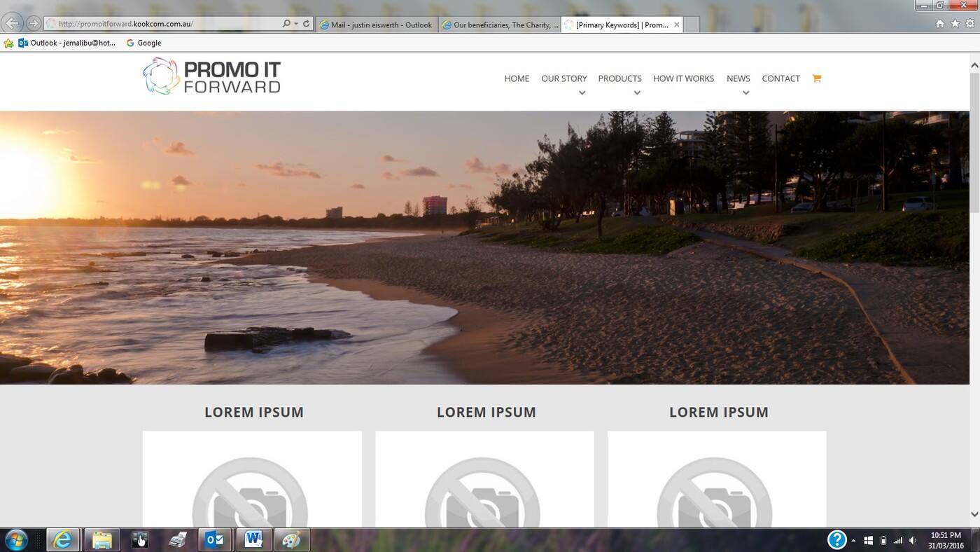Open the OUR STORY menu item
This screenshot has width=980, height=552.
564,78
